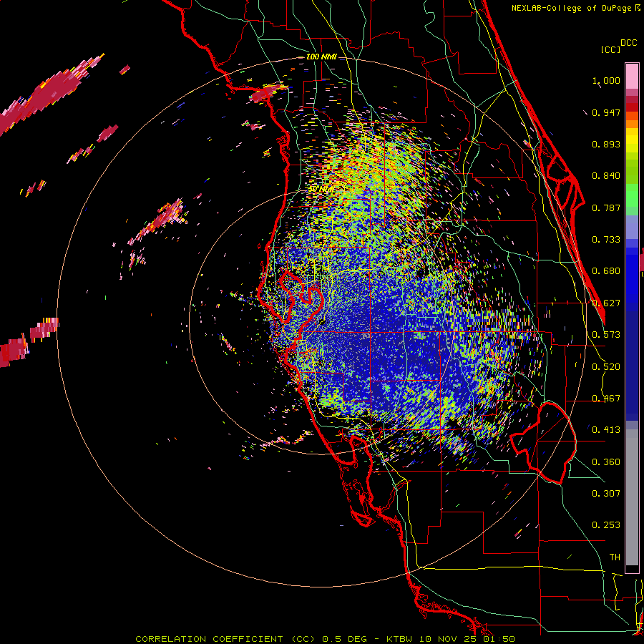Select the 0.307 scale value
Screen dimensions: 644x644
click(606, 494)
